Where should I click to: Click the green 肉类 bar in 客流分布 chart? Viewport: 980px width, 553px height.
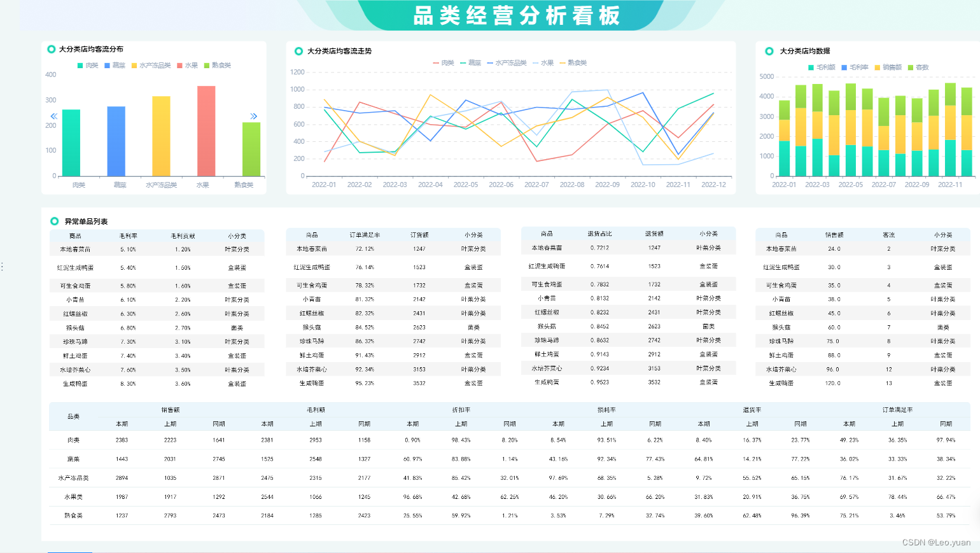(71, 143)
